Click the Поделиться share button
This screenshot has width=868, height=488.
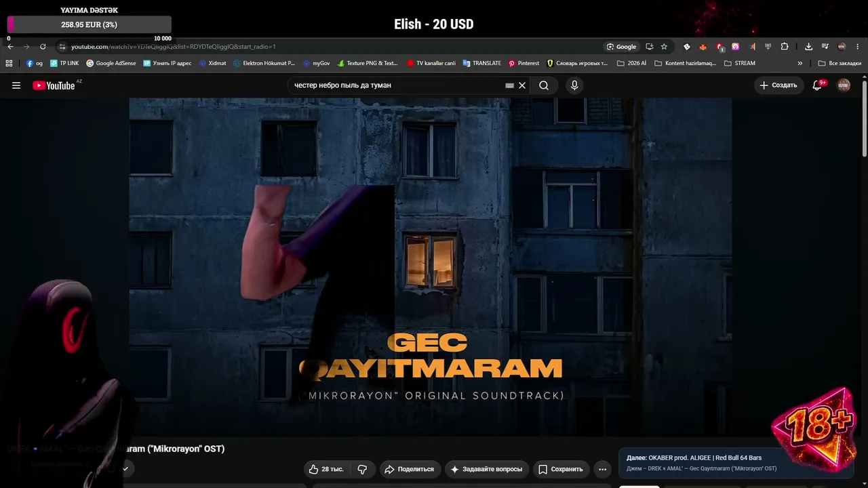click(x=410, y=469)
